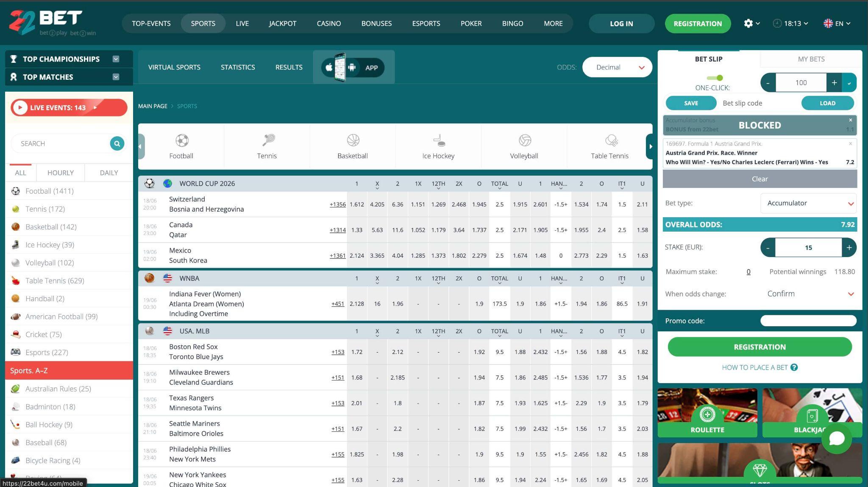
Task: Open Casino in main navigation
Action: pyautogui.click(x=328, y=23)
